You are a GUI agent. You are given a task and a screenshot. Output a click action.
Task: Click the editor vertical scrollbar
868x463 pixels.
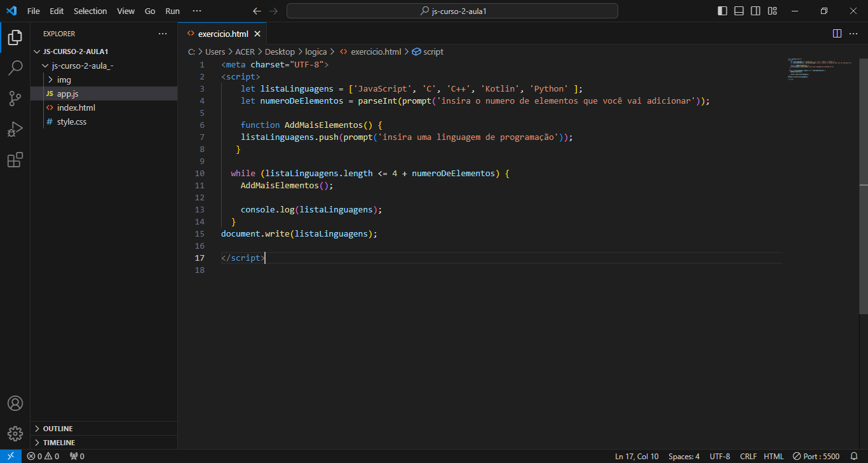click(x=864, y=186)
